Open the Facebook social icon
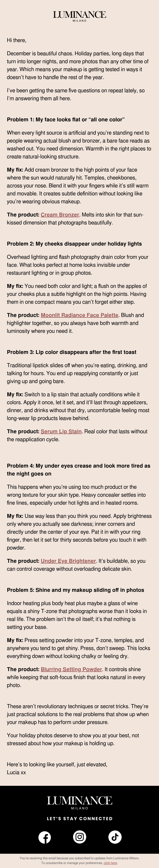The image size is (159, 868). (x=45, y=837)
